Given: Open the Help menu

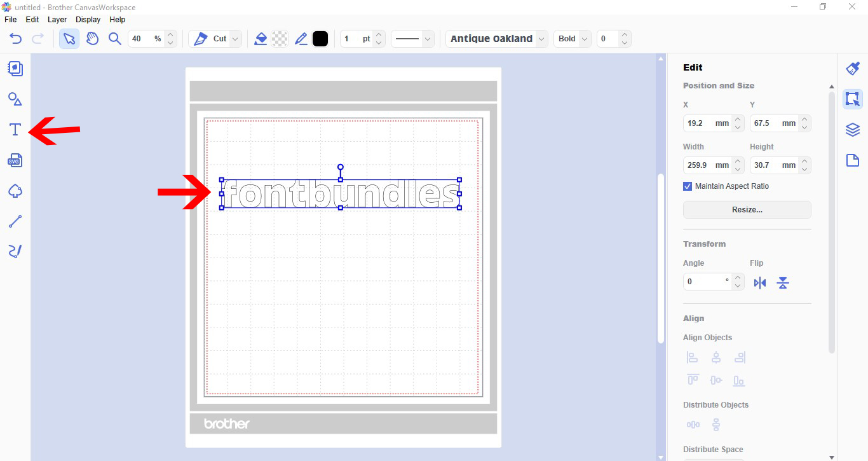Looking at the screenshot, I should (118, 20).
